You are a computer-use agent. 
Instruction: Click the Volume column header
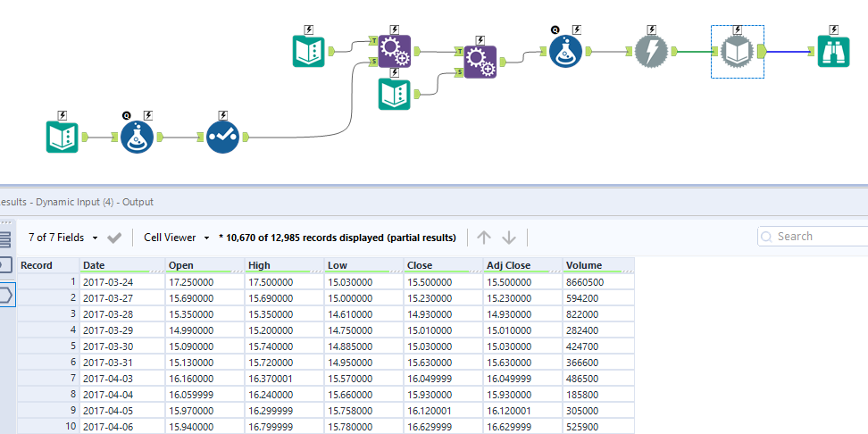598,265
